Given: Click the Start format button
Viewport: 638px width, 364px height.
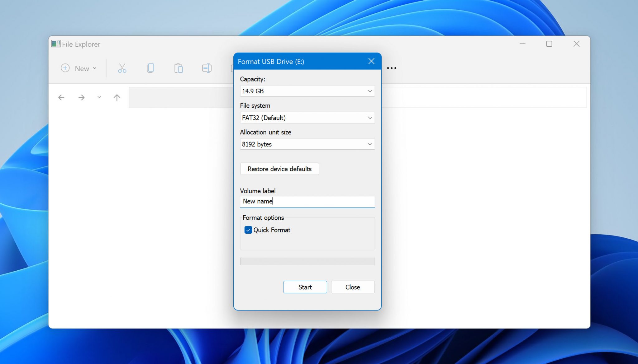Looking at the screenshot, I should coord(305,287).
